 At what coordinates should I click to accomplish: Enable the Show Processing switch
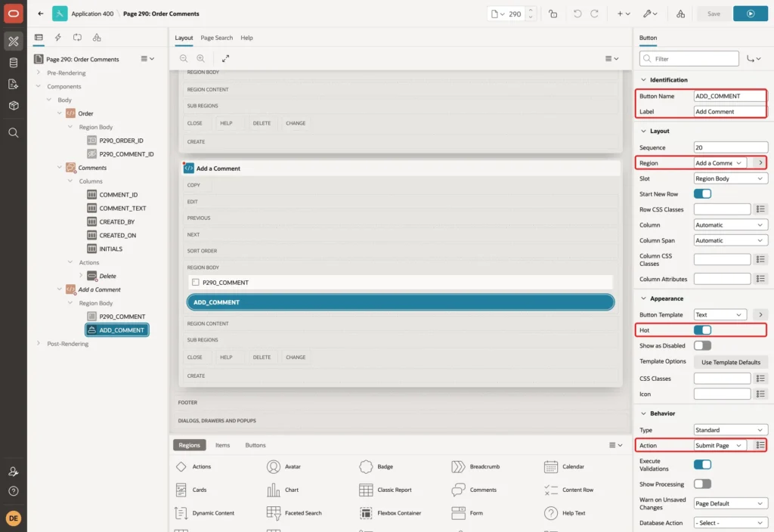(x=702, y=484)
